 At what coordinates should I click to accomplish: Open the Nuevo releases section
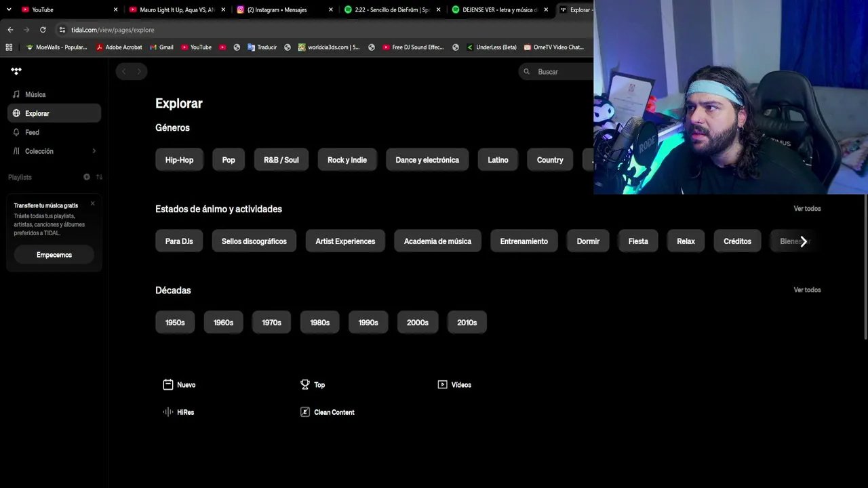point(180,385)
